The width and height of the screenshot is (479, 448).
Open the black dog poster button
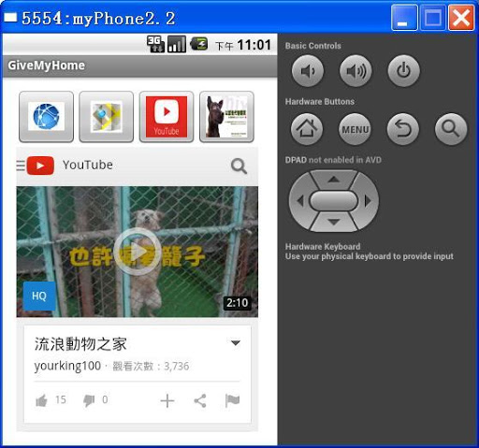coord(226,117)
